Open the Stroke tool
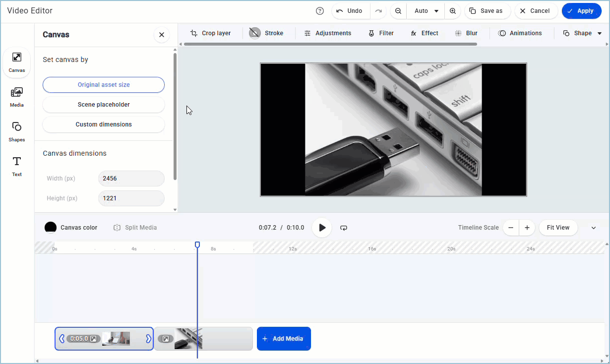 click(x=266, y=33)
